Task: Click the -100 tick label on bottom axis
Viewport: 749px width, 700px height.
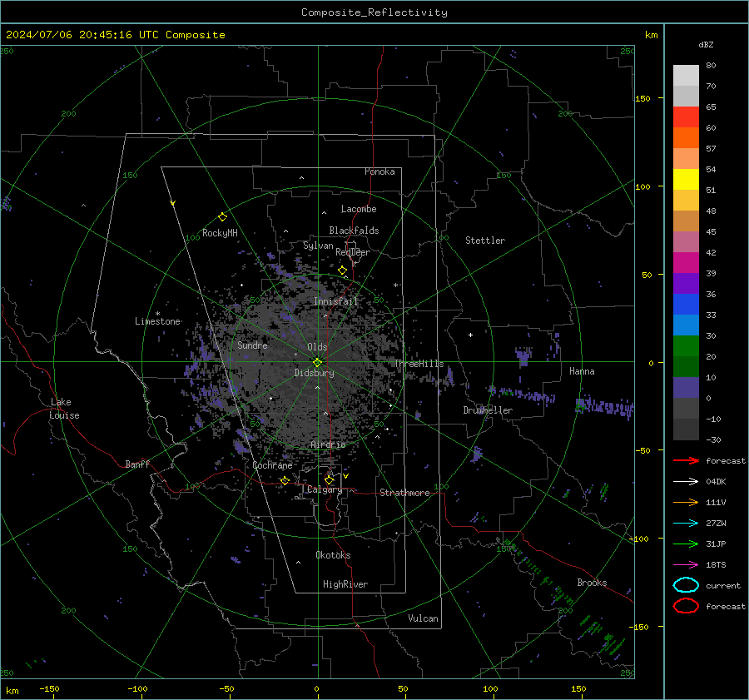Action: [137, 688]
